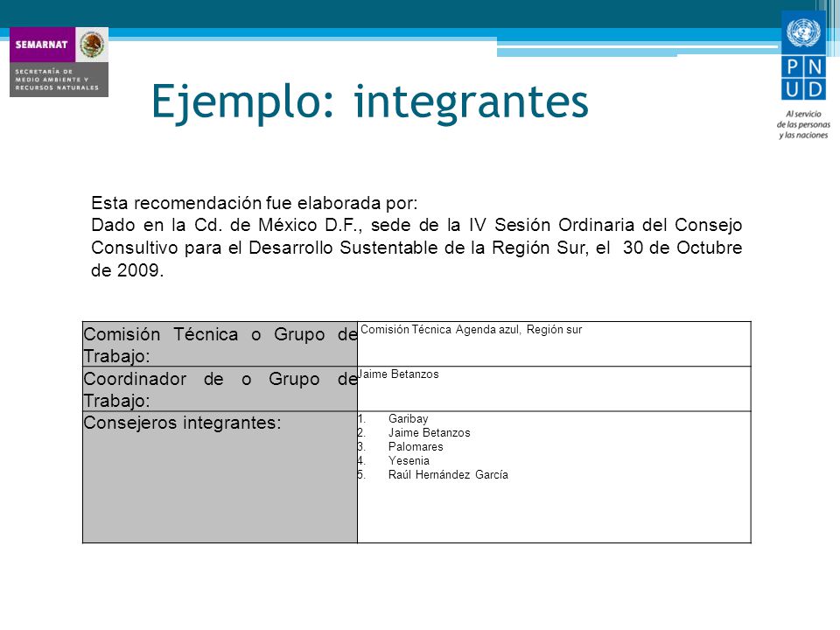840x630 pixels.
Task: Click the United Nations globe emblem
Action: pos(803,32)
